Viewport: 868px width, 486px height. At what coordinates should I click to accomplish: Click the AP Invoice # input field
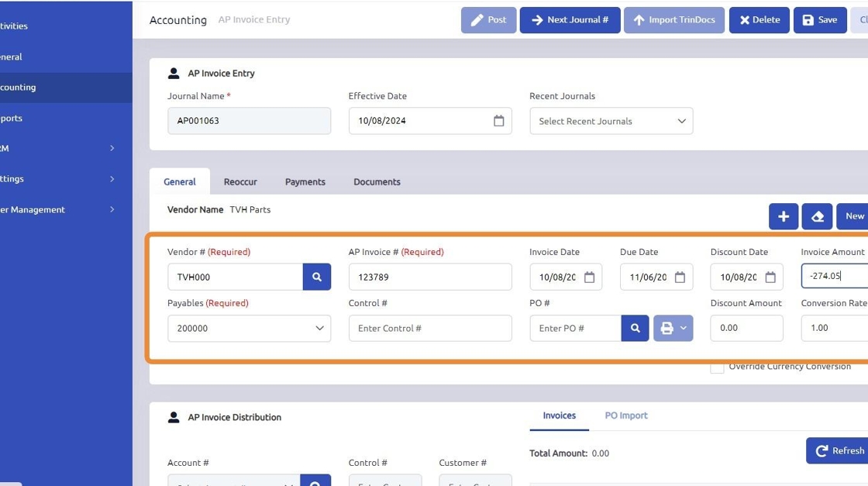pyautogui.click(x=429, y=277)
